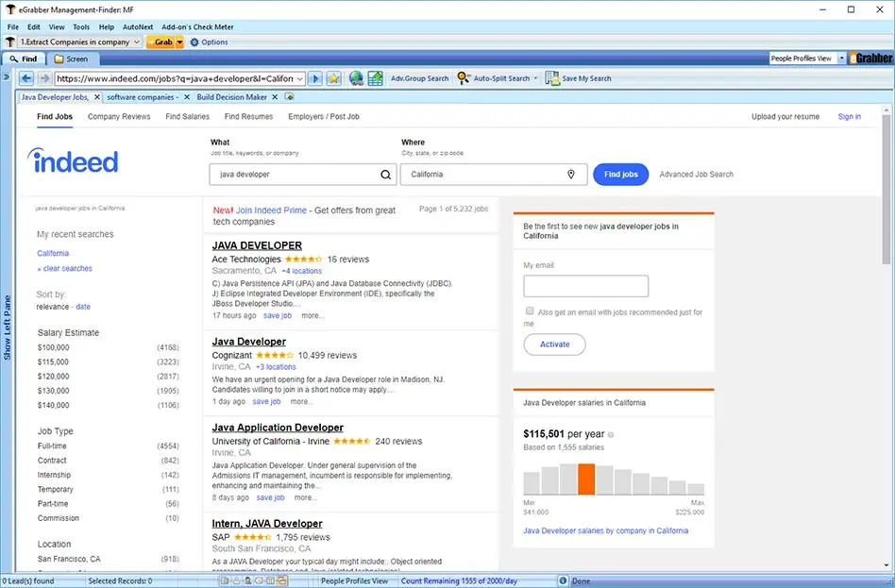895x588 pixels.
Task: Click the Indeed logo
Action: click(73, 160)
